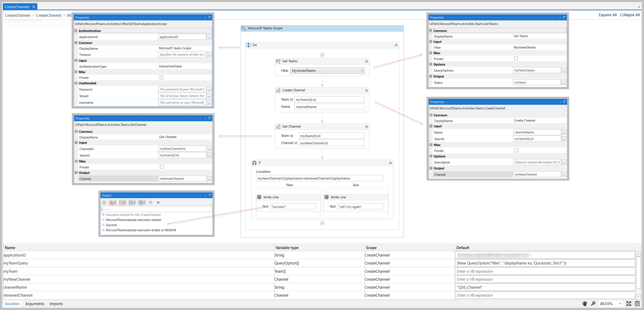Click the Get Teams activity icon
The image size is (644, 310).
point(278,61)
